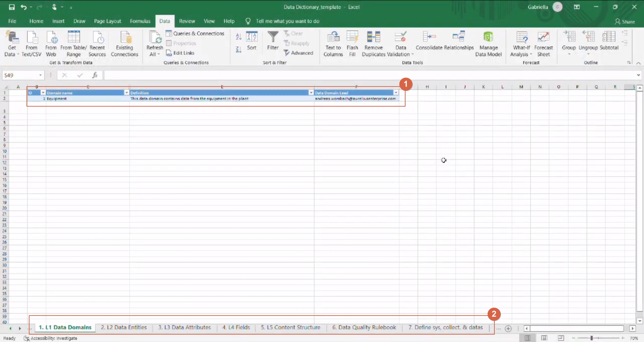
Task: Open Accessibility: Investigate status
Action: tap(50, 338)
